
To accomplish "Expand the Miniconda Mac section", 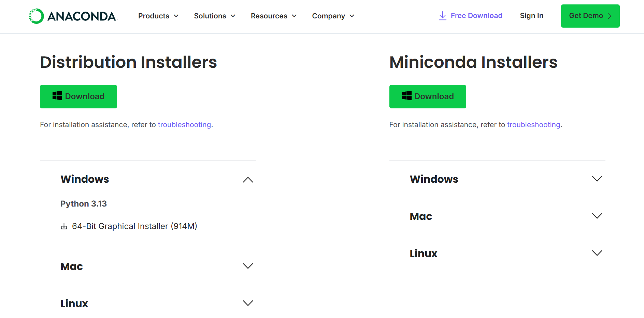I will point(497,216).
